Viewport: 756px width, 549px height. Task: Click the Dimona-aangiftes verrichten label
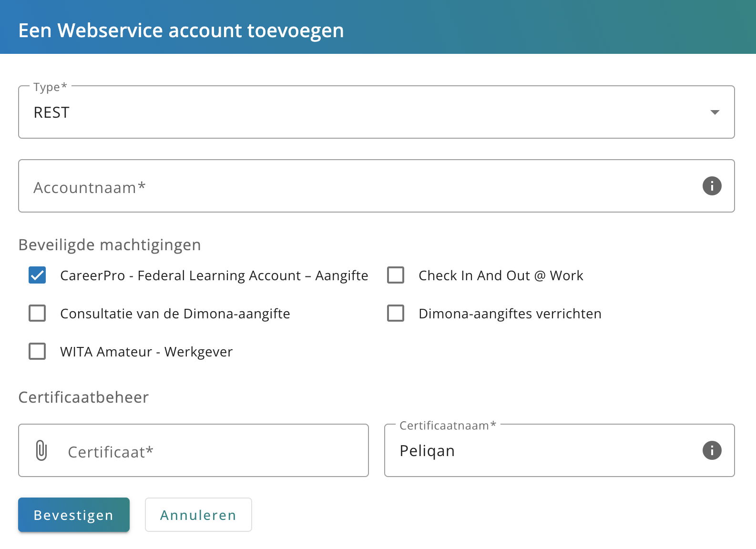510,314
